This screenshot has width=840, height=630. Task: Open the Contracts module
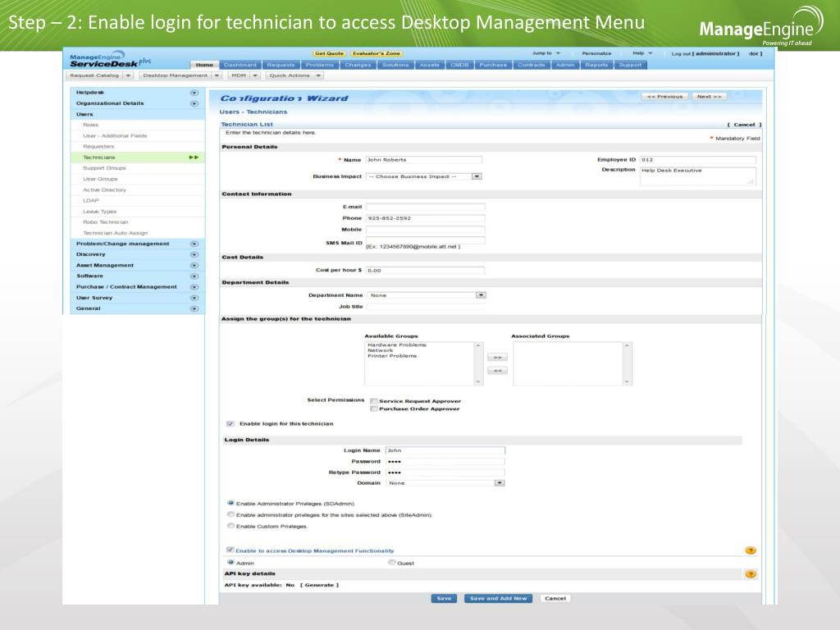tap(532, 64)
